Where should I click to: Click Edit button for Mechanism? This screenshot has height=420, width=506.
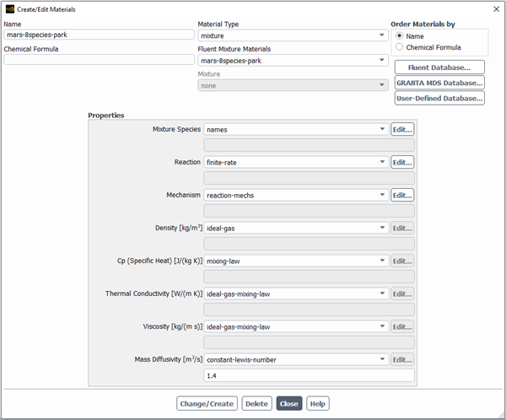tap(402, 196)
